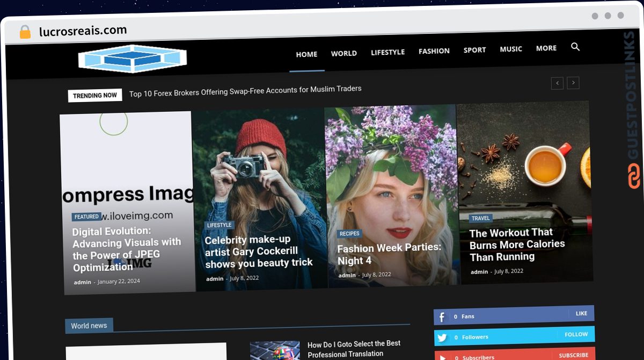Click the padlock icon beside lucrosreais.com

(x=25, y=32)
